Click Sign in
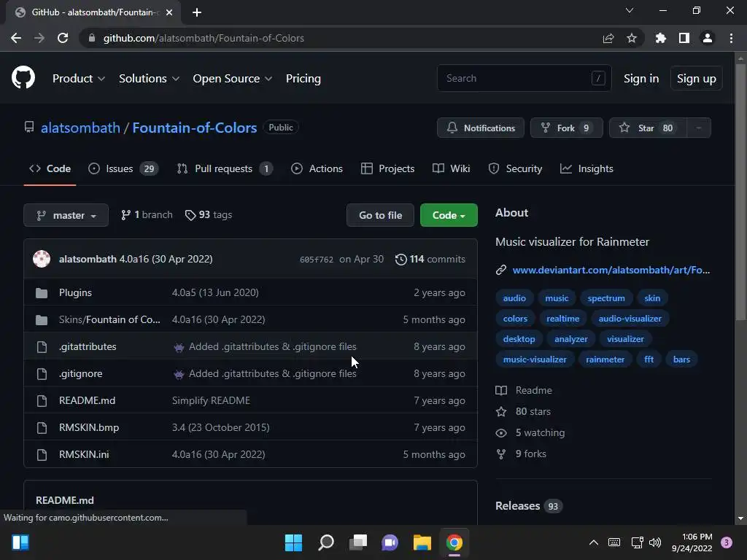 [641, 79]
